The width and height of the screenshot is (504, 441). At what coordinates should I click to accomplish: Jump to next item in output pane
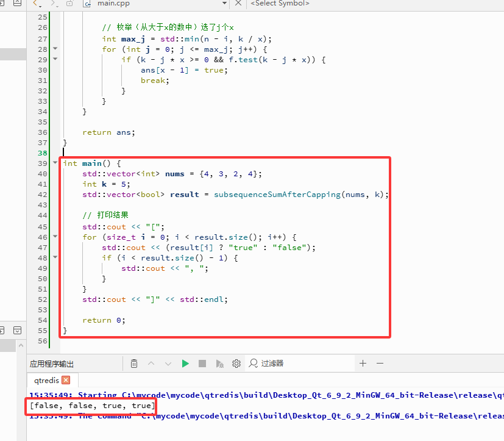[x=168, y=364]
